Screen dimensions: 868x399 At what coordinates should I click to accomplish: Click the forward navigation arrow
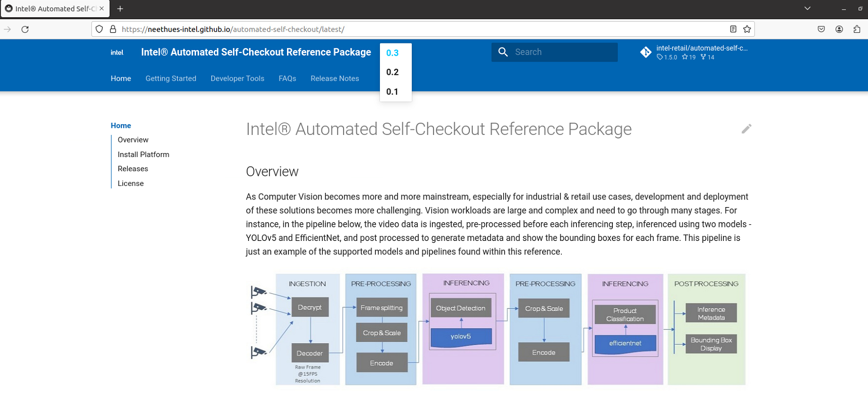click(x=8, y=29)
